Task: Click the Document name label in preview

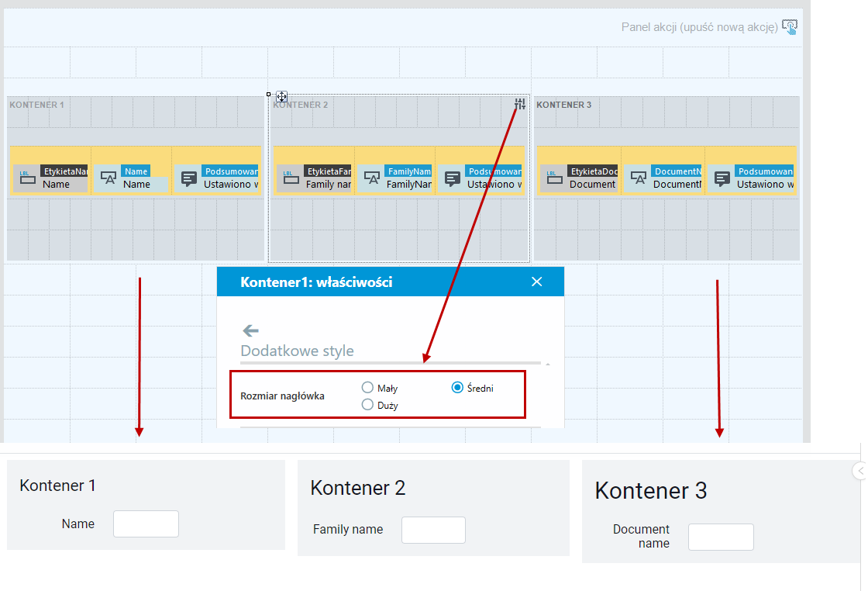Action: (641, 536)
